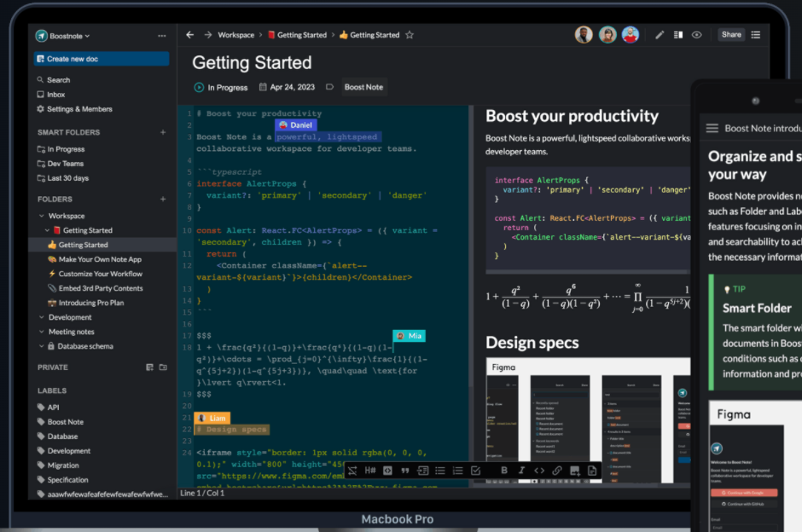Open the Introducing Pro Plan doc
This screenshot has height=532, width=802.
tap(86, 303)
